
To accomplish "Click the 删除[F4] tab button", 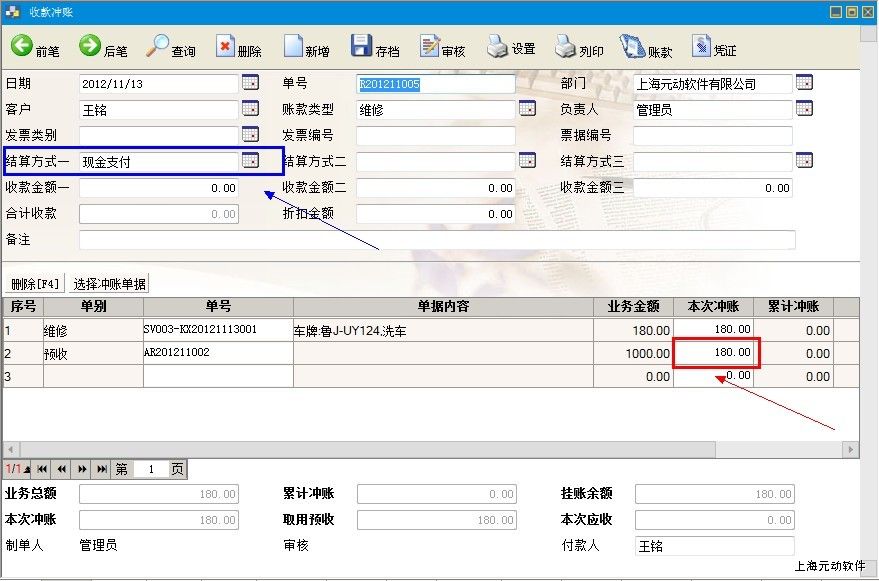I will point(35,284).
